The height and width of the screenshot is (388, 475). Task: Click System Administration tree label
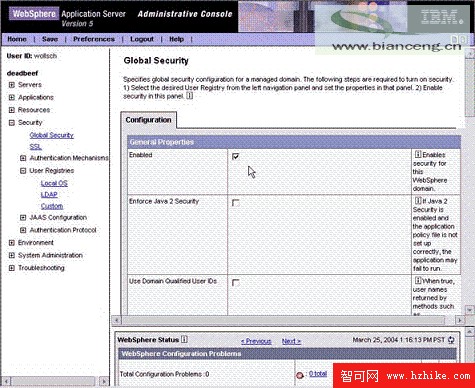tap(50, 255)
